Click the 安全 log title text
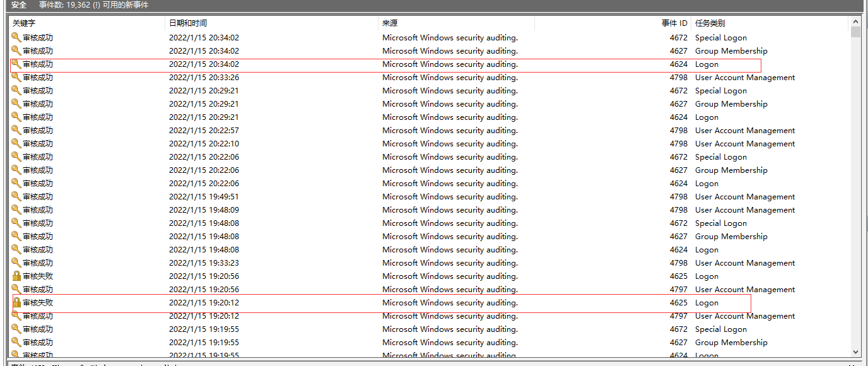Image resolution: width=868 pixels, height=366 pixels. coord(19,5)
